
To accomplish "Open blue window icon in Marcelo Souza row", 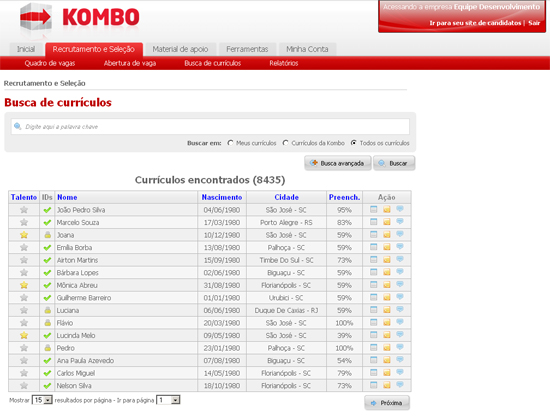I will (374, 222).
